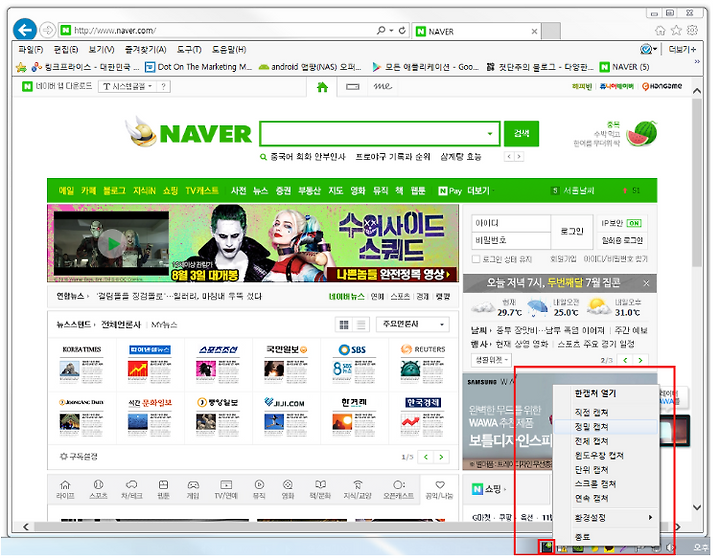Open the 구독설정 link
Image resolution: width=720 pixels, height=560 pixels.
pyautogui.click(x=79, y=457)
